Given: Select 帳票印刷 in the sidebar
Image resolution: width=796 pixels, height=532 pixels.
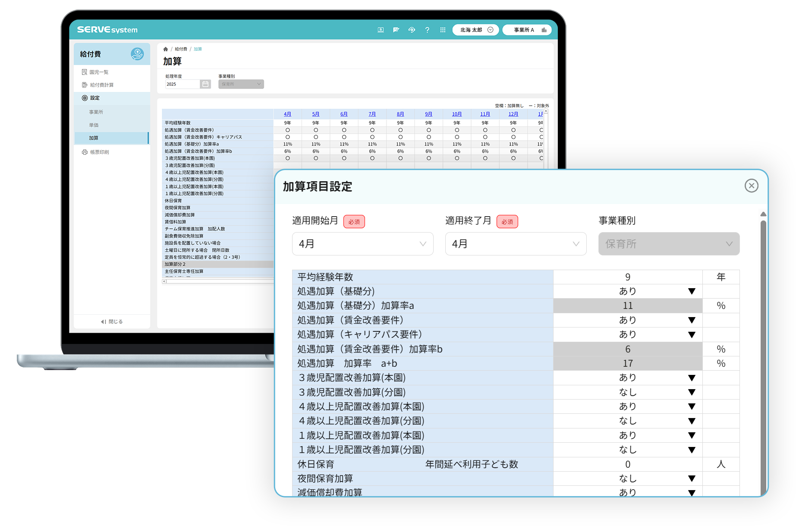Looking at the screenshot, I should coord(99,152).
